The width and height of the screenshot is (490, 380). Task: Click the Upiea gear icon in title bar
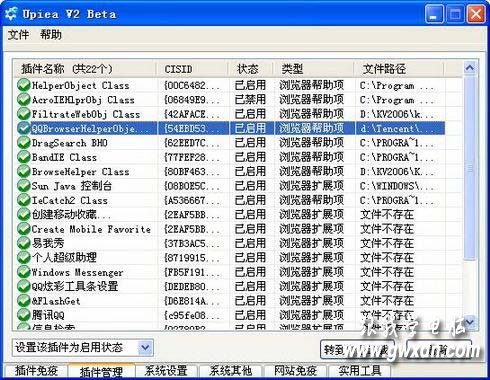[11, 14]
